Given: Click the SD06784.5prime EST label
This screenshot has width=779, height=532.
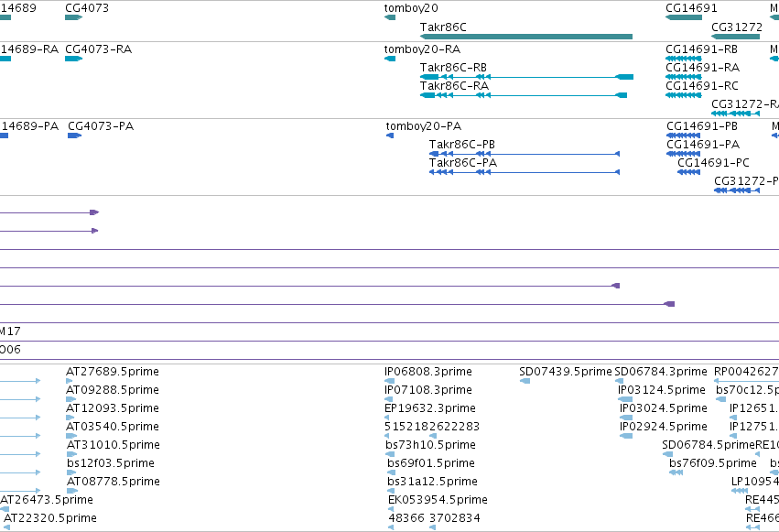Looking at the screenshot, I should tap(709, 446).
